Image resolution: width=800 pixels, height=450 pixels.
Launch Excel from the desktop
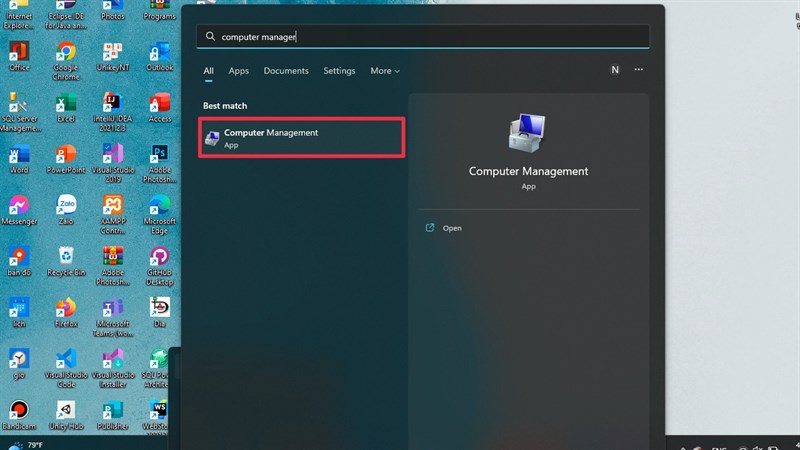click(66, 105)
